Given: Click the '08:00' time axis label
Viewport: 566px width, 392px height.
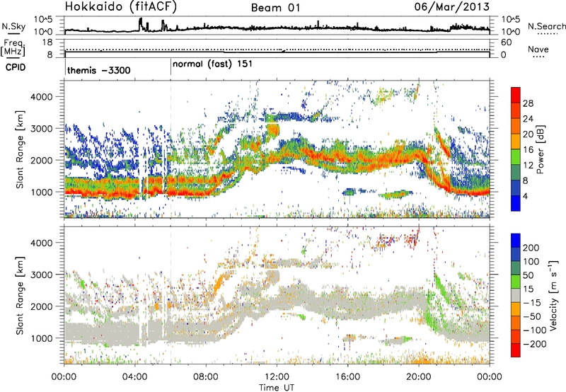Looking at the screenshot, I should point(206,377).
